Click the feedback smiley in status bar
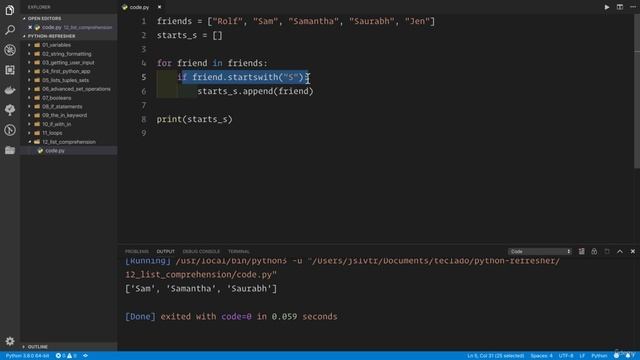This screenshot has height=360, width=640. pos(616,356)
